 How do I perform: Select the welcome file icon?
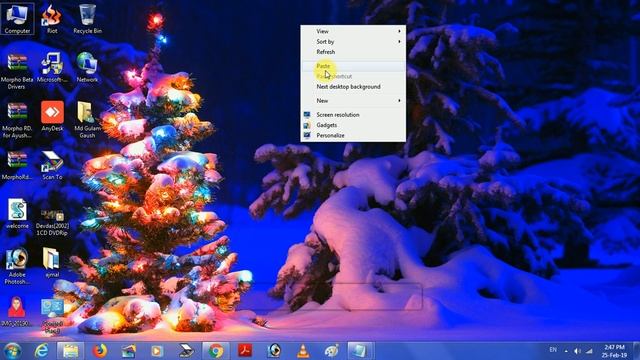tap(17, 213)
